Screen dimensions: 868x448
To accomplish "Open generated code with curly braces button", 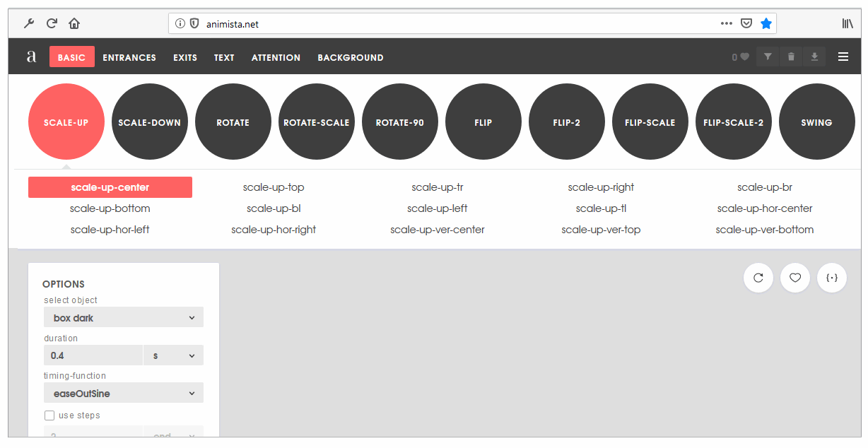I will [x=832, y=278].
